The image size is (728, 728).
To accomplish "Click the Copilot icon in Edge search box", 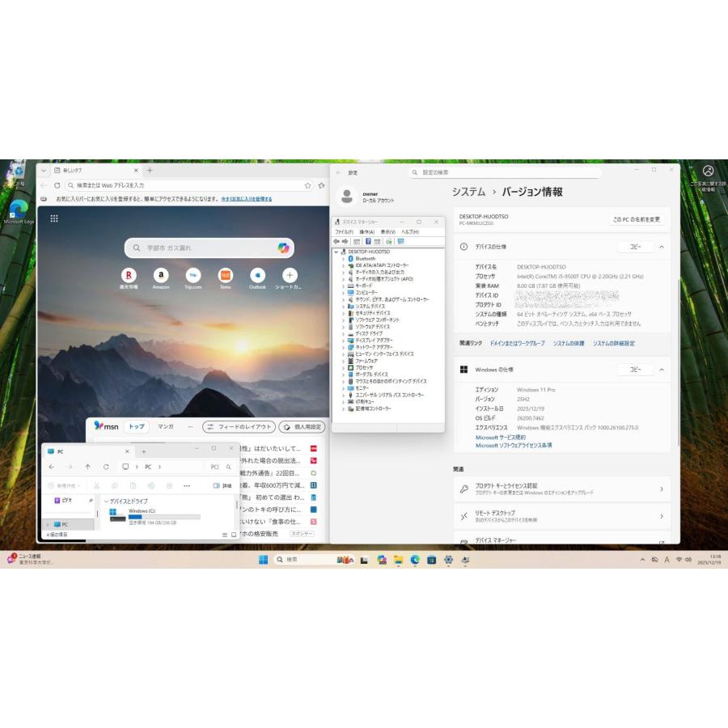I will (283, 248).
